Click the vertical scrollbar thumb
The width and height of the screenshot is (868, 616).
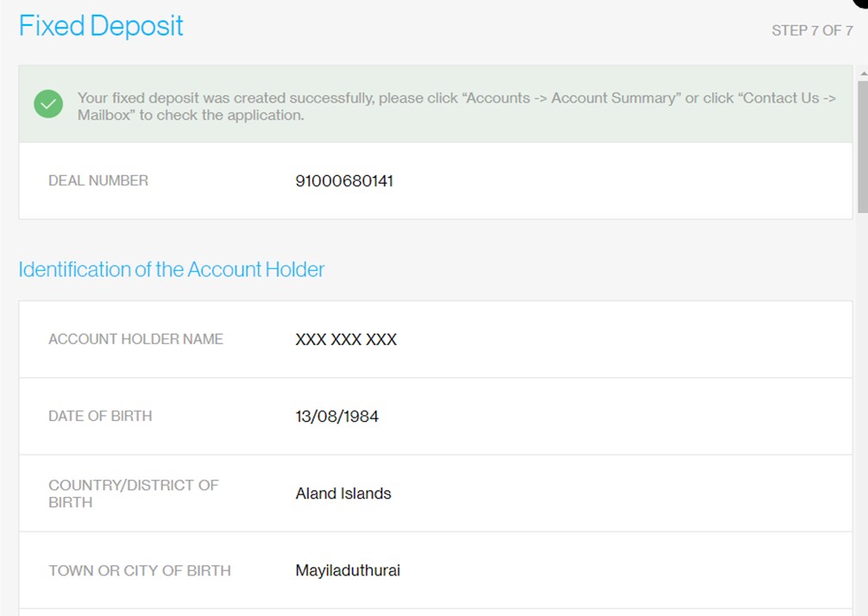coord(863,147)
